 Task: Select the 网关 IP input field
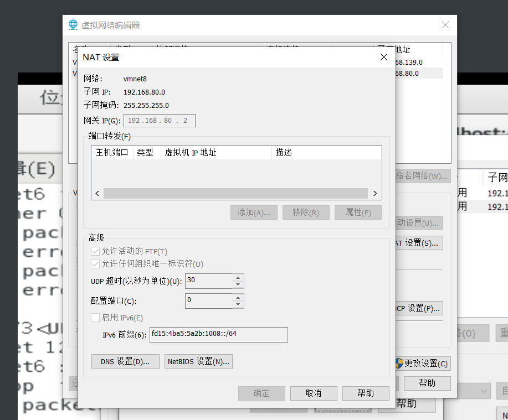(x=159, y=120)
